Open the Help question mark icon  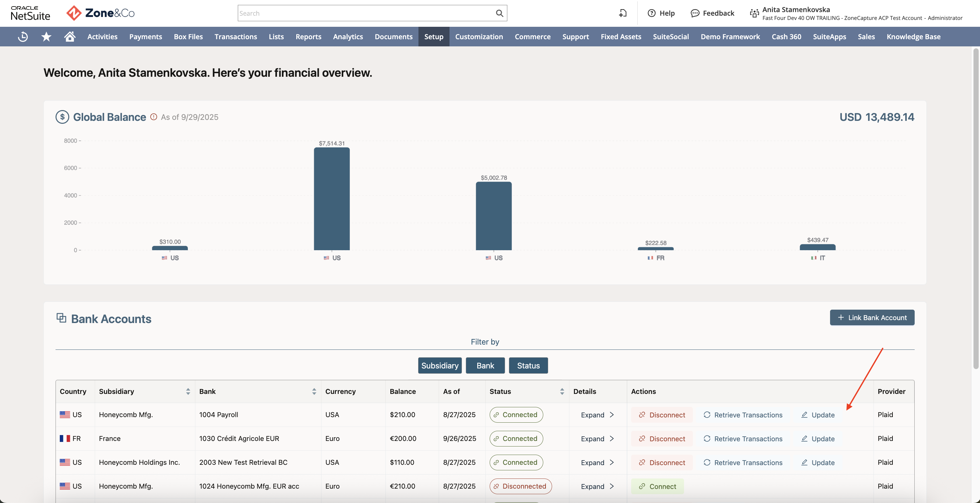pyautogui.click(x=651, y=13)
